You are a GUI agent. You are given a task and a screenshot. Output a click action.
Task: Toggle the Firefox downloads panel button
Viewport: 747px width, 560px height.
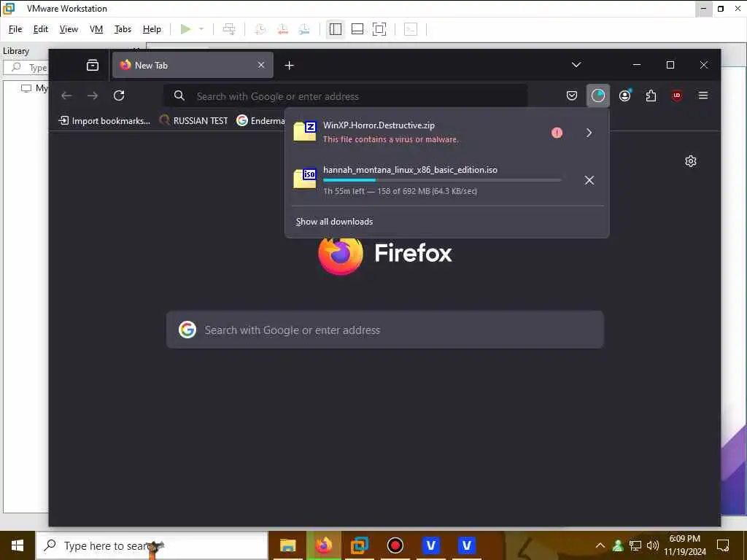pyautogui.click(x=598, y=96)
